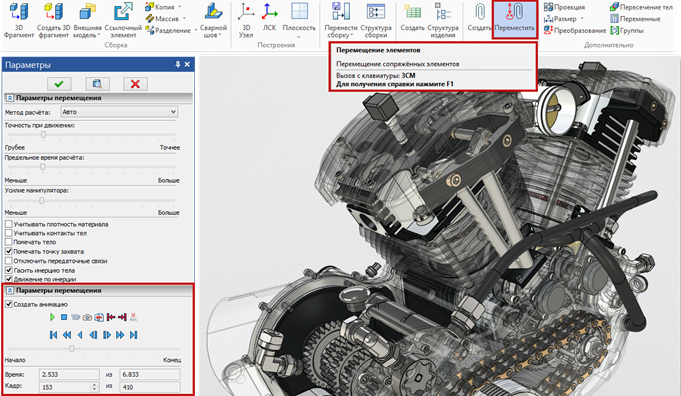Pin the Параметры panel
This screenshot has width=681, height=396.
178,64
